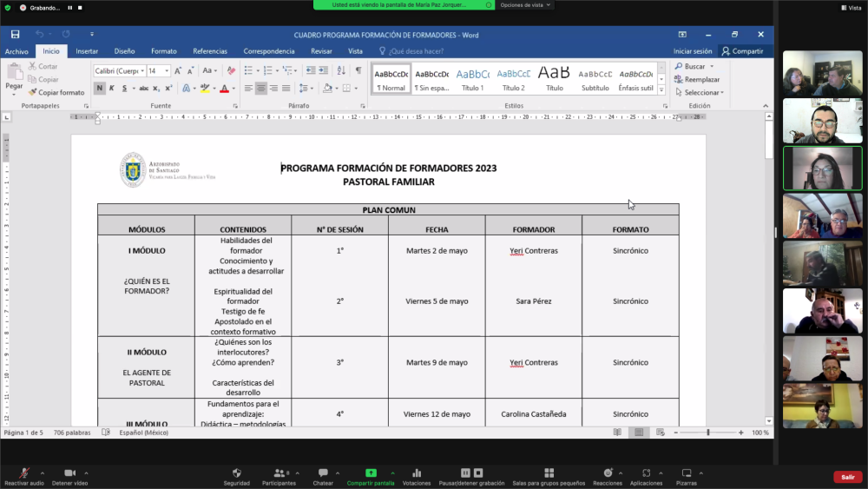Switch to the Revisar tab
Screen dimensions: 868x489
(321, 51)
